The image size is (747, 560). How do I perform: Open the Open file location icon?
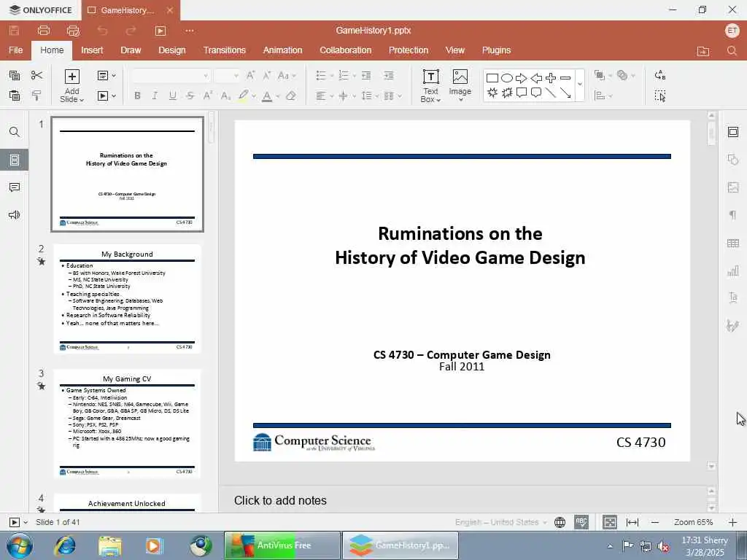703,51
